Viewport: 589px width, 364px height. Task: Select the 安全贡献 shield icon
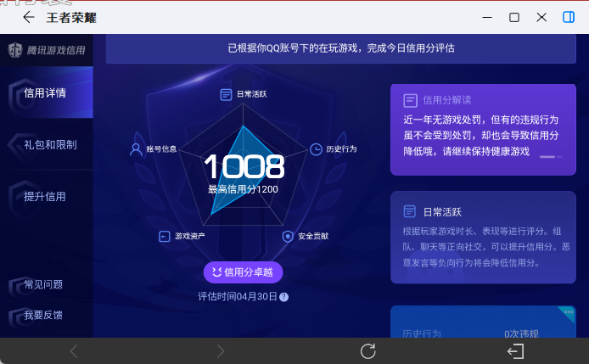288,236
